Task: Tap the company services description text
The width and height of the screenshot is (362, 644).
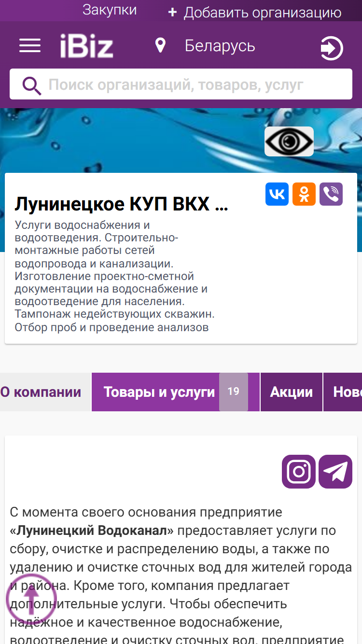Action: pyautogui.click(x=115, y=276)
